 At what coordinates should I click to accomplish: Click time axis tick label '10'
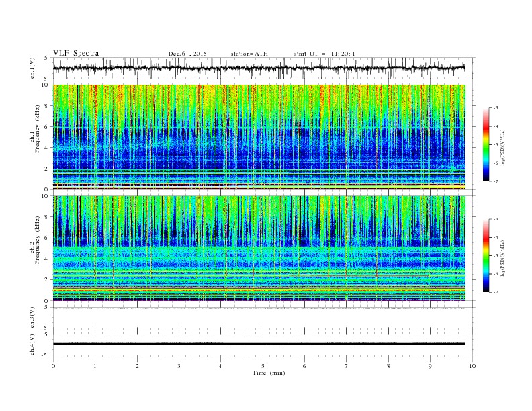click(472, 366)
